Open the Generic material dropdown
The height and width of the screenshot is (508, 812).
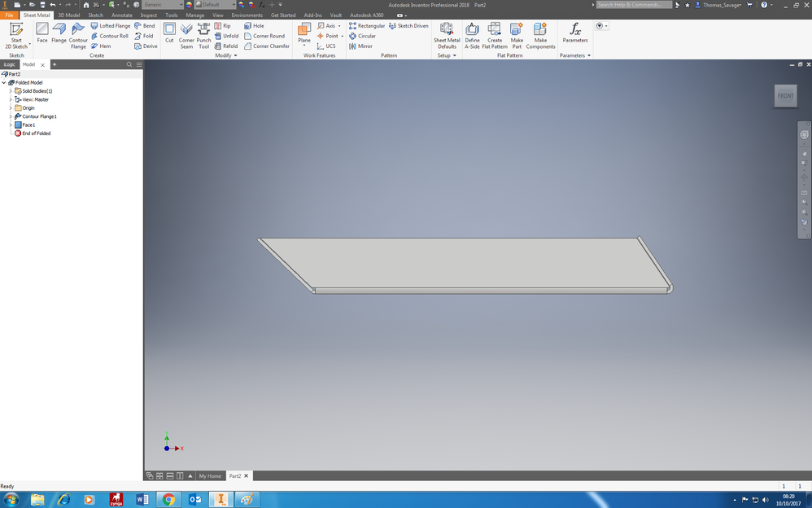tap(163, 5)
